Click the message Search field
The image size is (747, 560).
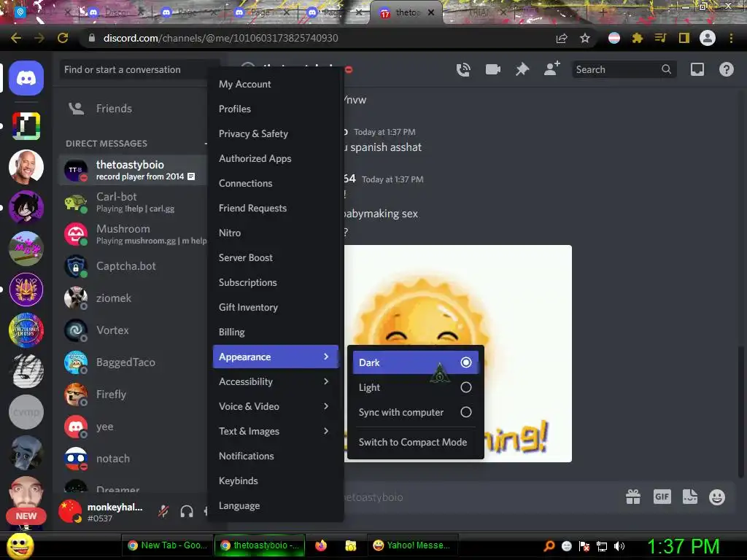click(624, 69)
